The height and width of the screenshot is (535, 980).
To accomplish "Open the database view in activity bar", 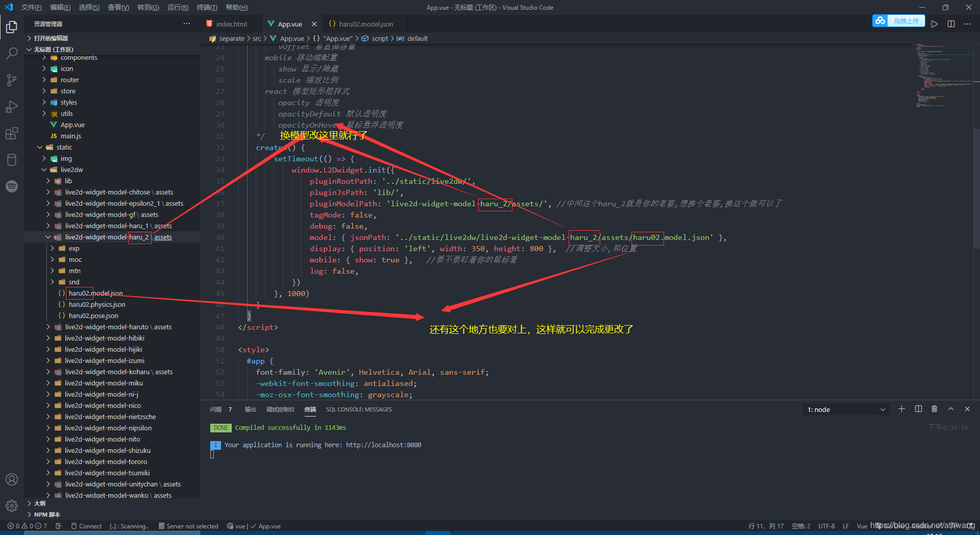I will tap(11, 160).
